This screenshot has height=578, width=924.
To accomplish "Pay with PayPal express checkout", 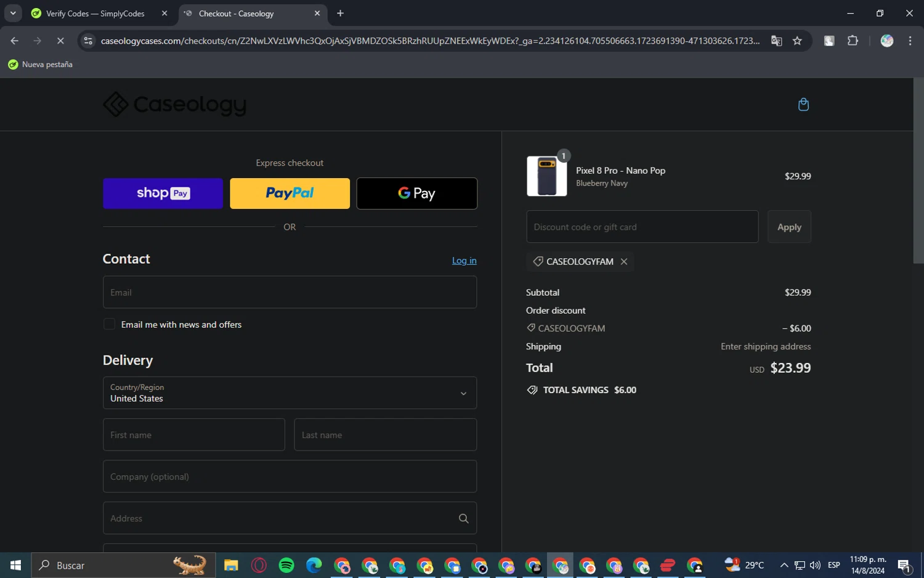I will (290, 193).
